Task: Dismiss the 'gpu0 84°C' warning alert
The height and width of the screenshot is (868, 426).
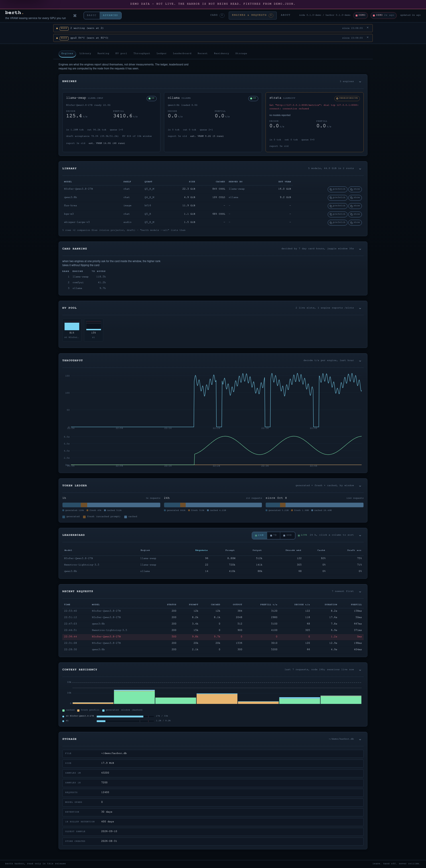Action: (367, 38)
